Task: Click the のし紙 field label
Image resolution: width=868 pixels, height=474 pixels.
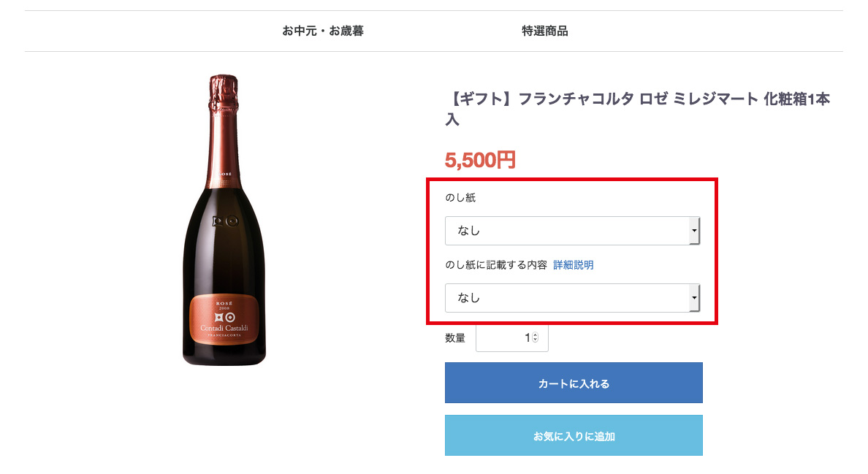Action: 460,198
